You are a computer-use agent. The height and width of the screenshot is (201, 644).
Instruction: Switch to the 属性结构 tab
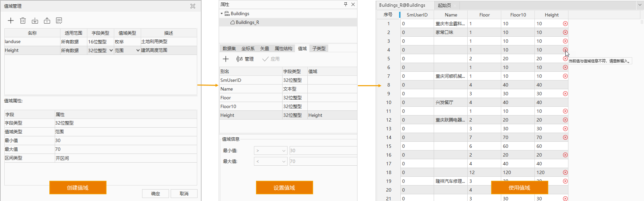point(283,48)
